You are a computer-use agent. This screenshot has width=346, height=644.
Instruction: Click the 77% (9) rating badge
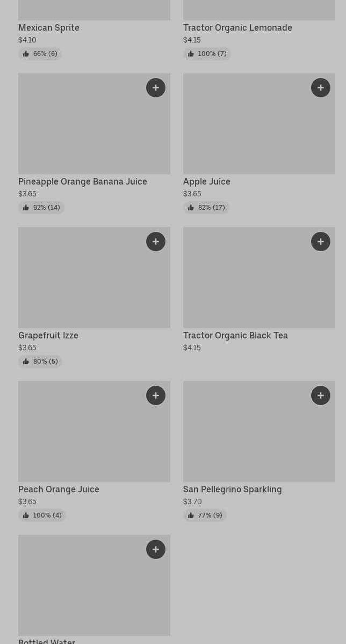205,515
